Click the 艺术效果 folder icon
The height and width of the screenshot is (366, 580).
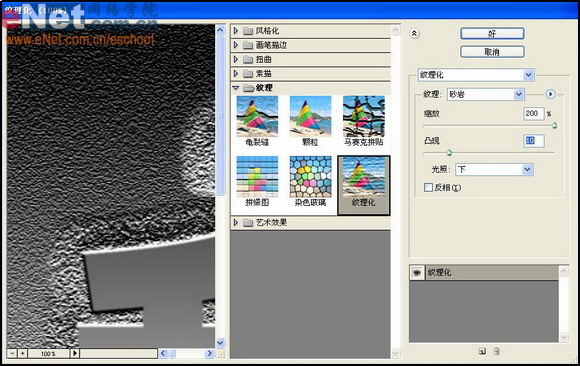[248, 222]
